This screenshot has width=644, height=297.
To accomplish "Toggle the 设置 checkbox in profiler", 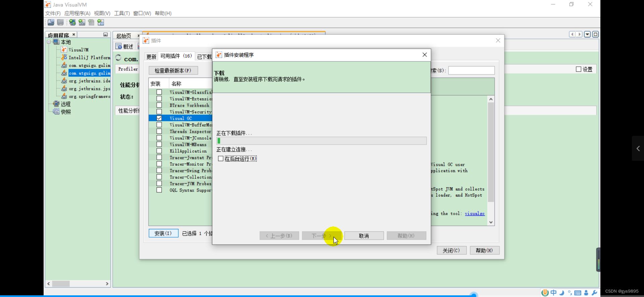I will coord(579,69).
